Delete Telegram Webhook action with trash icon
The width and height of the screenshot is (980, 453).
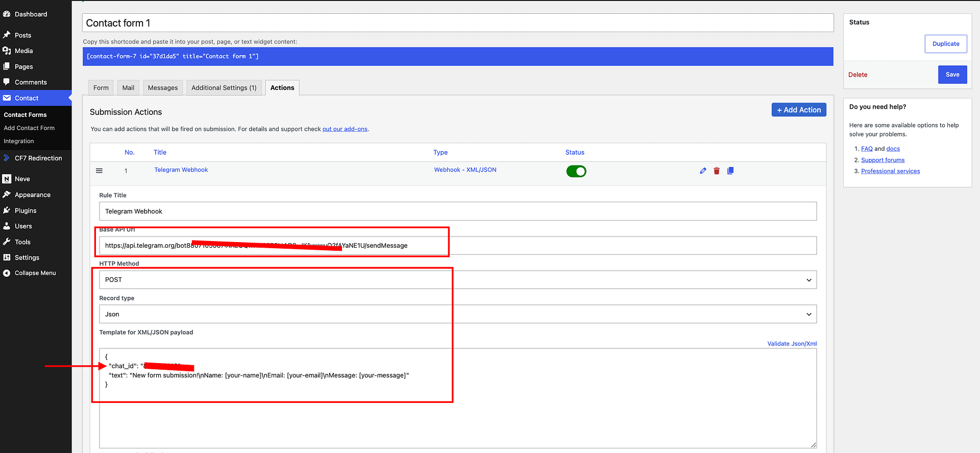(717, 171)
